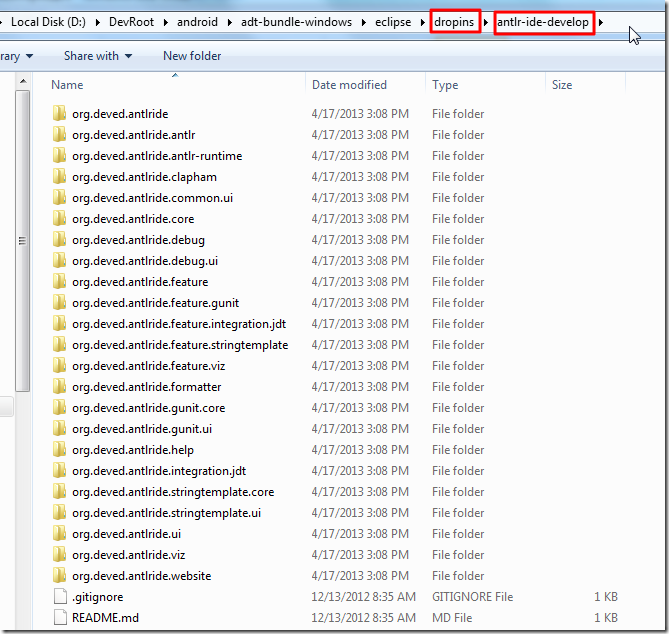Sort by the Type column header

click(x=445, y=85)
